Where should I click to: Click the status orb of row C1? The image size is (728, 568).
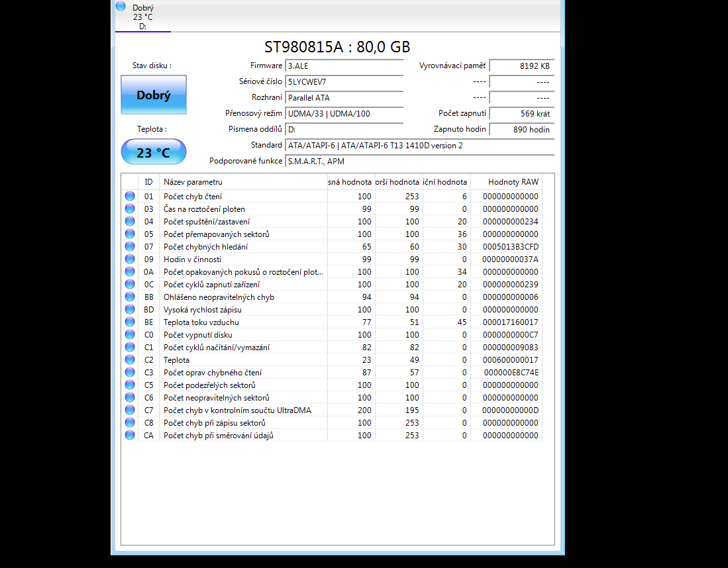(x=130, y=347)
